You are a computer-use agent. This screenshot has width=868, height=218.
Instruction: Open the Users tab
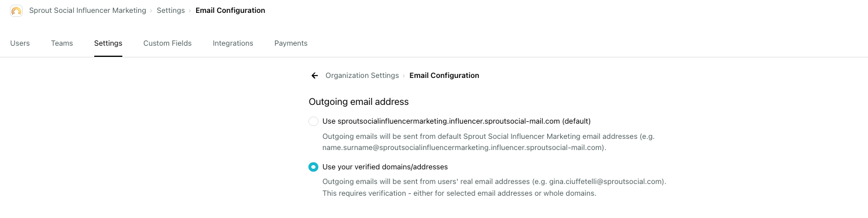20,43
